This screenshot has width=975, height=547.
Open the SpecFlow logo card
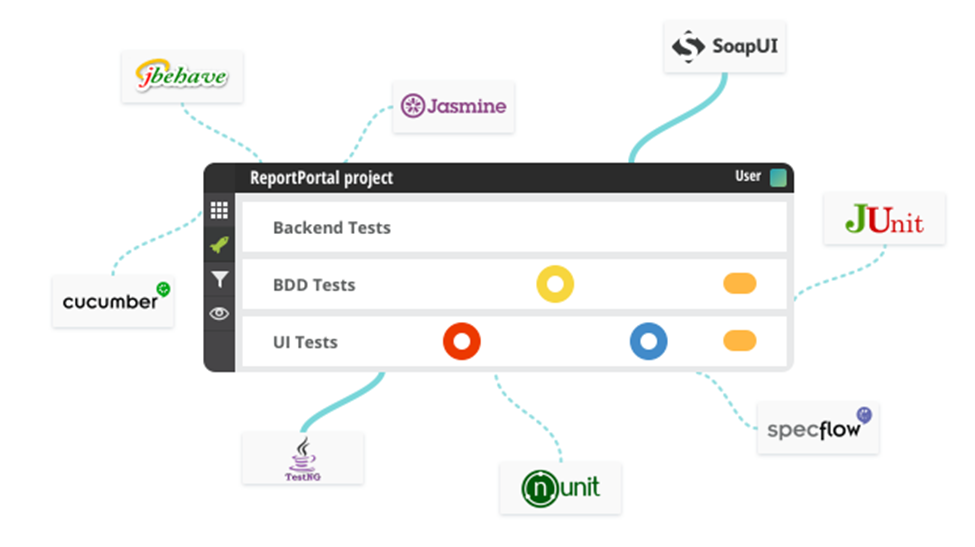point(818,428)
